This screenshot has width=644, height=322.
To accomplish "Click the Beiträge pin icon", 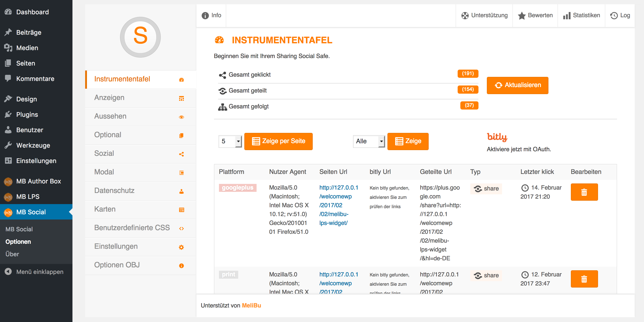I will tap(8, 32).
